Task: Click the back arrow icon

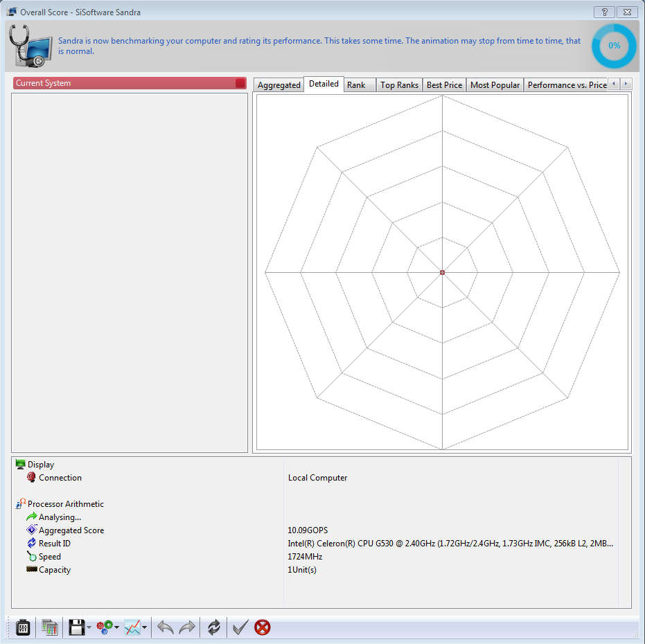Action: click(x=166, y=627)
